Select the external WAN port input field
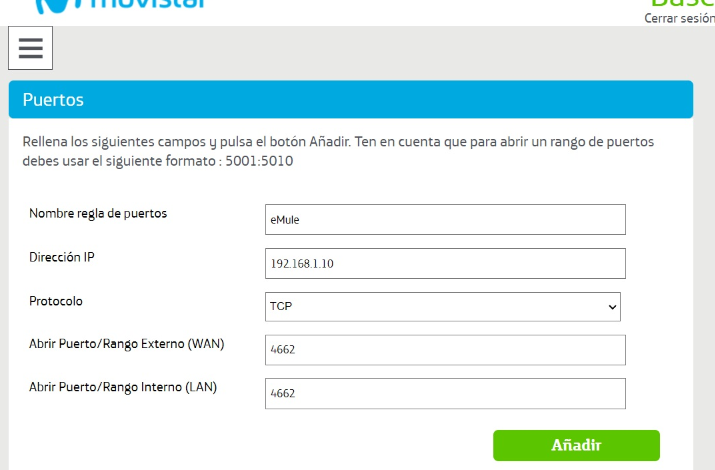Image resolution: width=715 pixels, height=470 pixels. tap(445, 350)
